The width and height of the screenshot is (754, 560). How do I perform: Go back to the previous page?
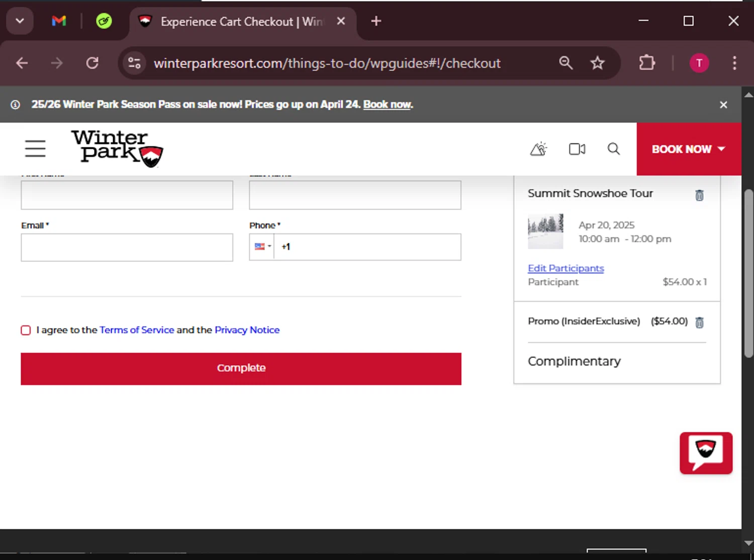coord(22,63)
